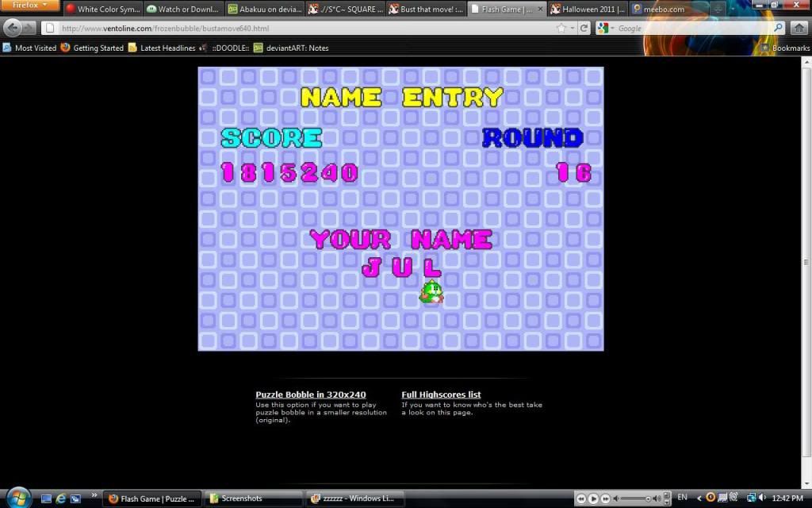Switch to Flash Game | Puzzle taskbar button
This screenshot has height=508, width=812.
click(152, 498)
